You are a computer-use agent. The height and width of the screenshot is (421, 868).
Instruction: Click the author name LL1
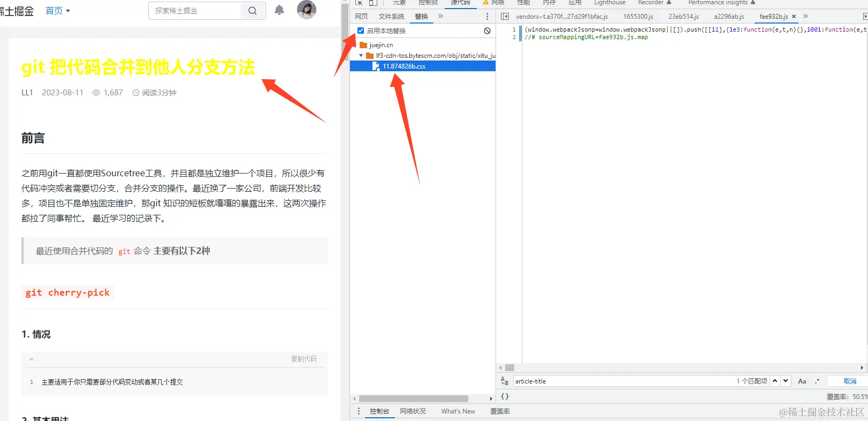[27, 93]
